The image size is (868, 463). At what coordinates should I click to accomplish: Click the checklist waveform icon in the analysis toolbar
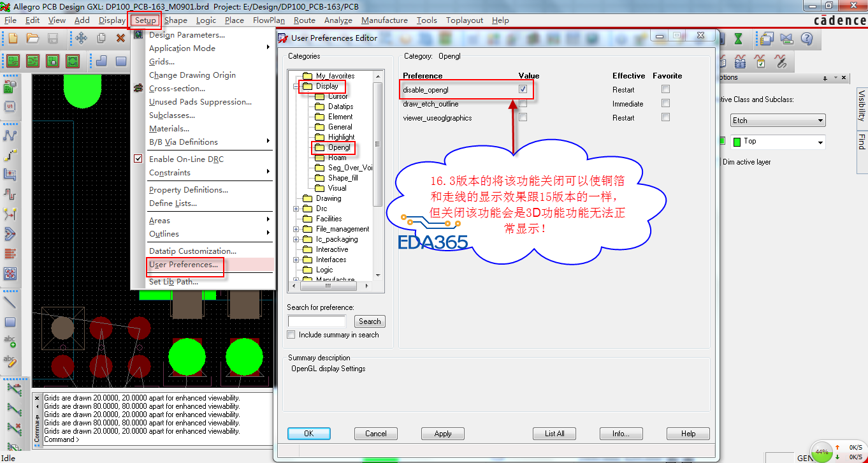pos(760,62)
